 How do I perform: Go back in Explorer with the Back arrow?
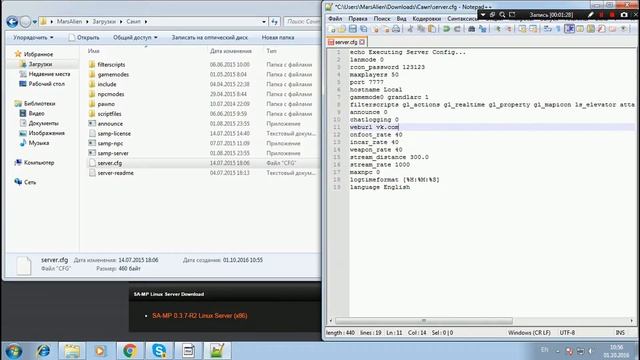pyautogui.click(x=12, y=22)
